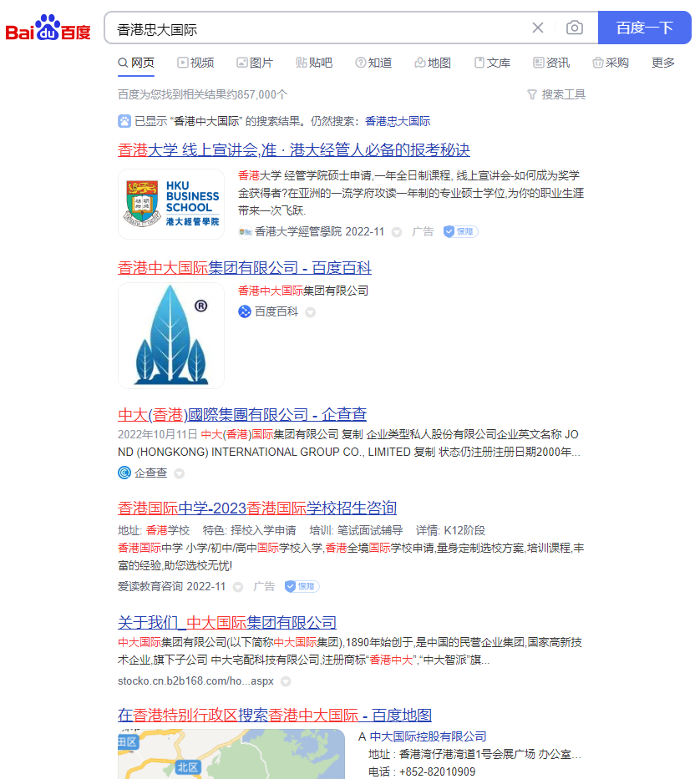Expand arrow beside stocko.cn.b2b168.com URL

point(286,681)
